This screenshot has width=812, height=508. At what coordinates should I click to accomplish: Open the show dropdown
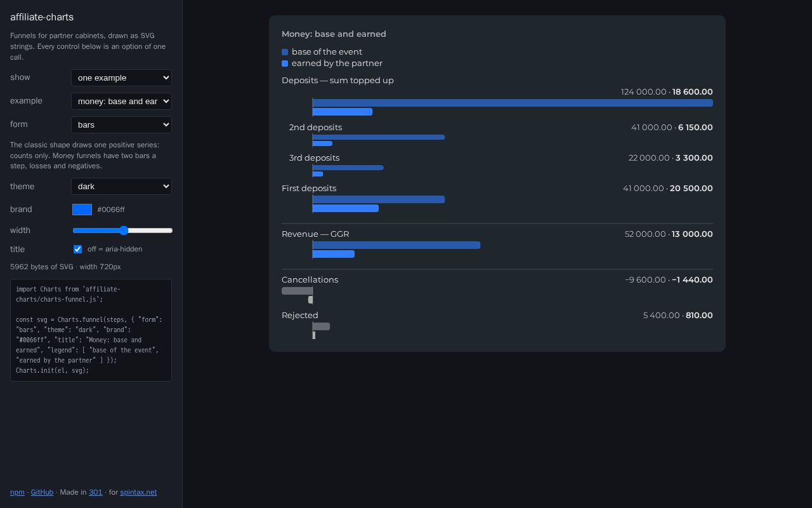click(x=121, y=77)
